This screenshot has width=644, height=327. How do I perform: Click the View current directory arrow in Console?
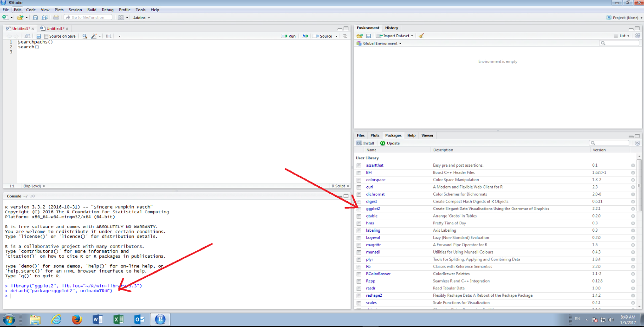33,196
